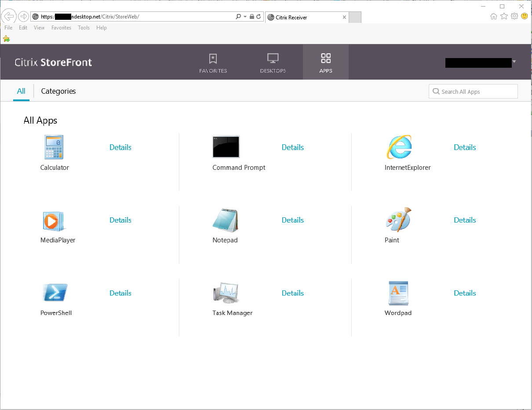
Task: Click the address bar search magnifier icon
Action: 238,17
